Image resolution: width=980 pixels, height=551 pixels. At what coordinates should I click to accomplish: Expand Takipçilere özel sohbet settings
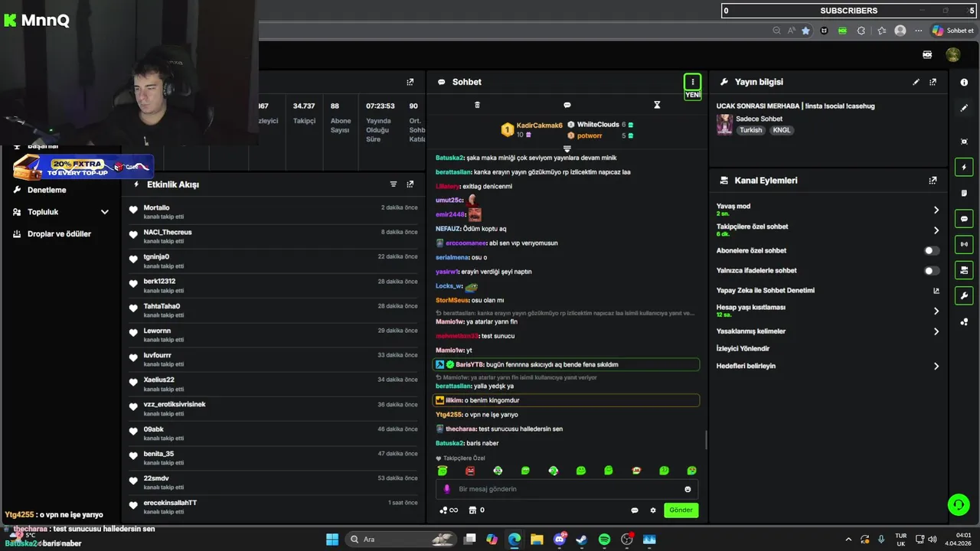click(x=936, y=230)
